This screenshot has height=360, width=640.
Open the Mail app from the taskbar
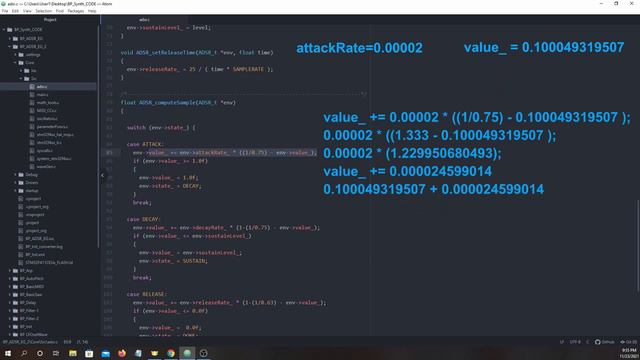[x=105, y=353]
